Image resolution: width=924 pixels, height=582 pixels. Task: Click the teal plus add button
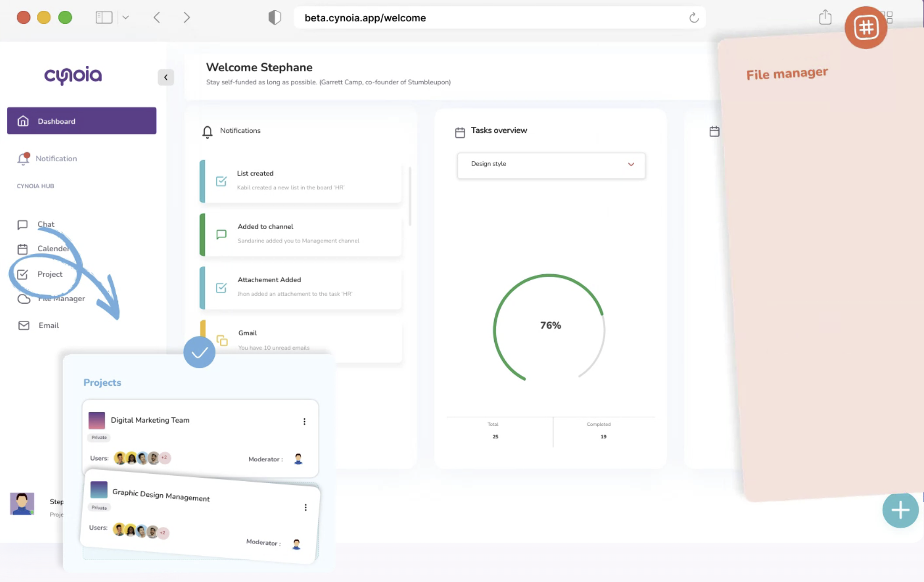coord(900,510)
